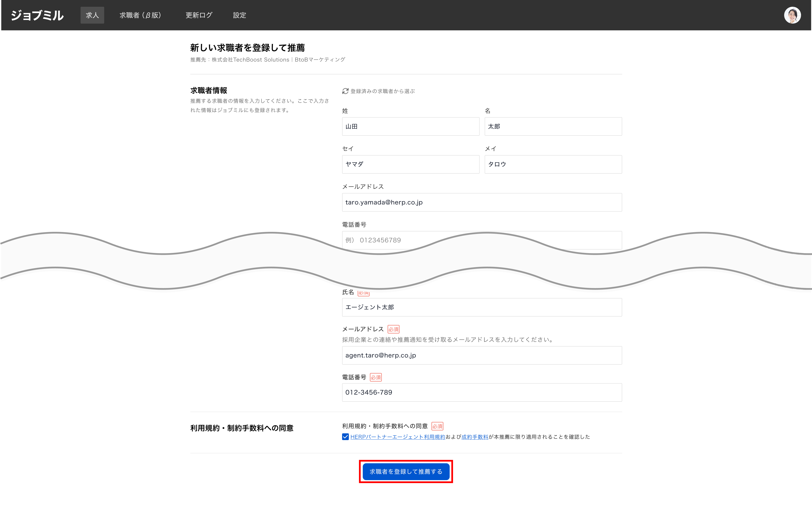This screenshot has height=505, width=812.
Task: Select the 求人 tab in the navigation bar
Action: point(92,15)
